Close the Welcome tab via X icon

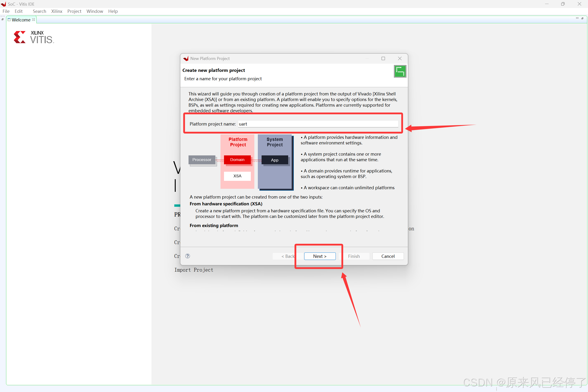(34, 20)
